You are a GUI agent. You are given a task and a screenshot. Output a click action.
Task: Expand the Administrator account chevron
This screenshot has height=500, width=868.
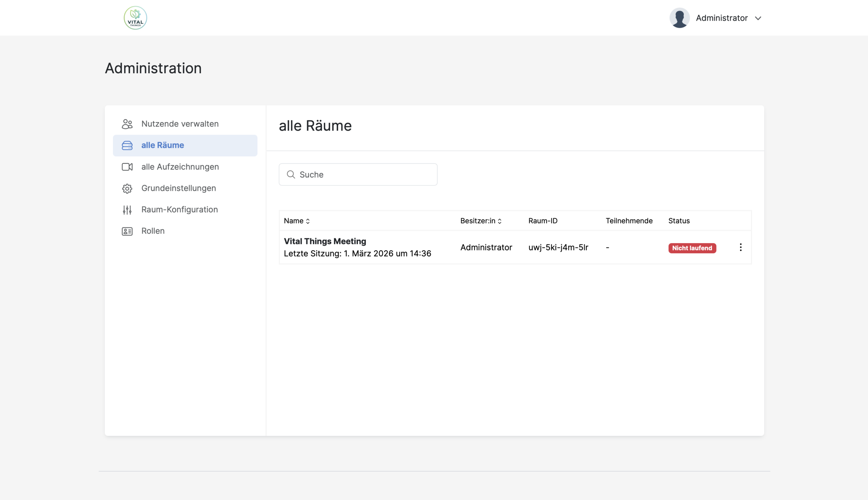pos(758,18)
